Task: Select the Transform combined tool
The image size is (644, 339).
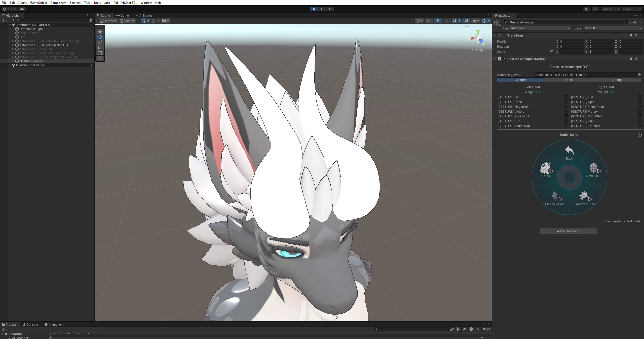Action: point(100,58)
